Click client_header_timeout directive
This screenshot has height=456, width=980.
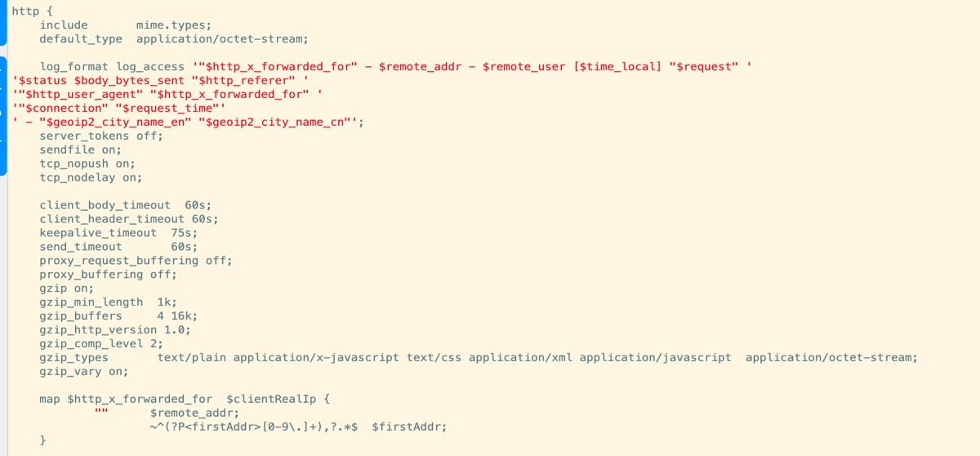tap(112, 219)
